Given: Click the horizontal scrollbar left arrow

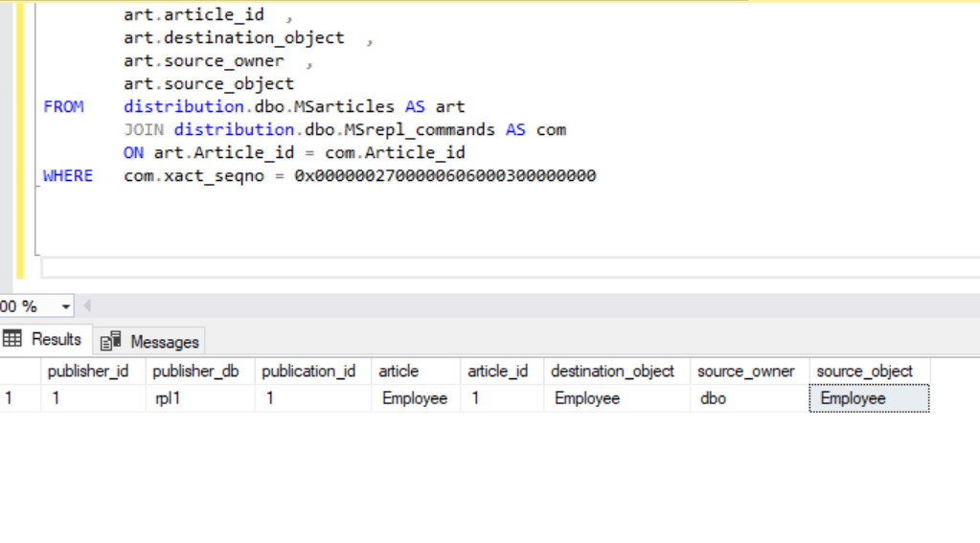Looking at the screenshot, I should (x=87, y=306).
